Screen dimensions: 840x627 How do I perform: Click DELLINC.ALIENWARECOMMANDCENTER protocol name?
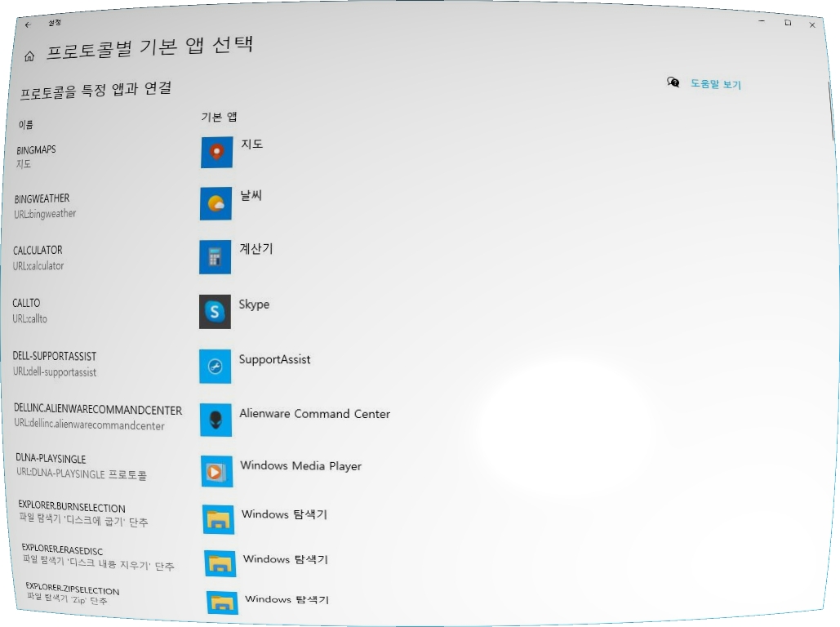[98, 410]
